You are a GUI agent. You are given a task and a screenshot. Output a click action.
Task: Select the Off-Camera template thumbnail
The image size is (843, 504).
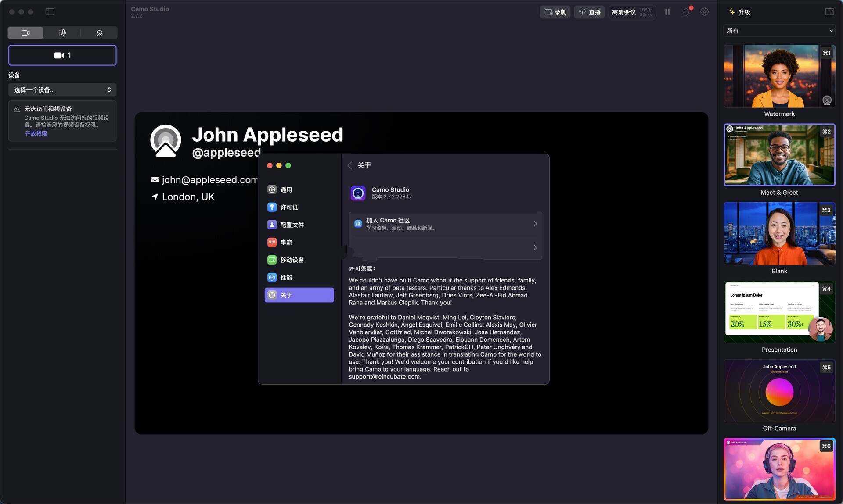779,390
